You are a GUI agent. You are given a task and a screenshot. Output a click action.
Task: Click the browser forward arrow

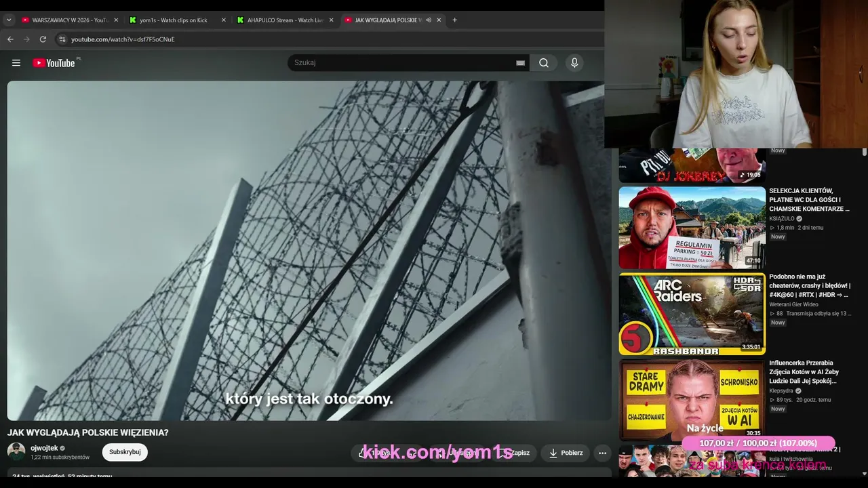tap(26, 39)
